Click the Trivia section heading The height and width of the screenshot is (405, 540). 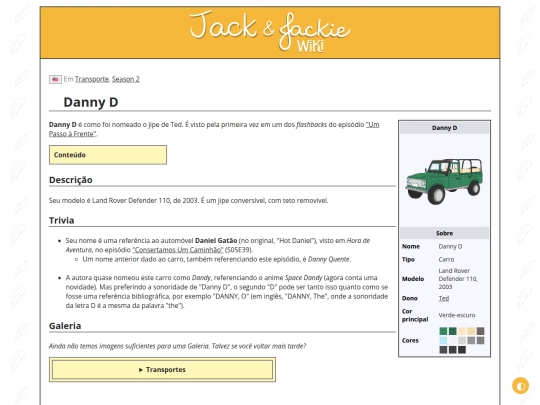tap(61, 220)
